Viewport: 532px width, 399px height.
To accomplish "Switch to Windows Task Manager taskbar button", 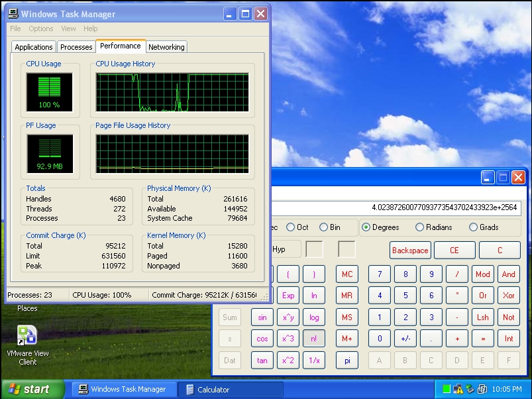I will pyautogui.click(x=124, y=389).
